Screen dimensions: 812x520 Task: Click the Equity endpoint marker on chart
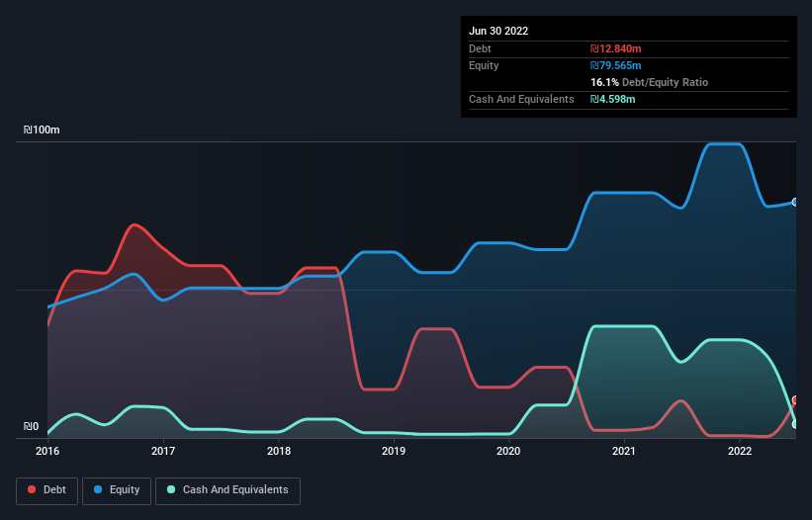click(x=795, y=203)
